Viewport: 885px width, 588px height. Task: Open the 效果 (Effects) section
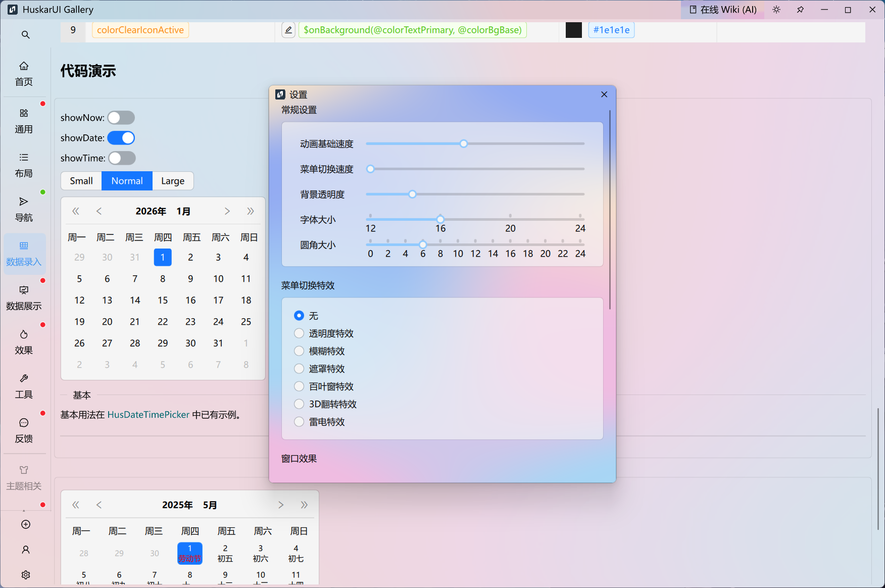pos(24,341)
